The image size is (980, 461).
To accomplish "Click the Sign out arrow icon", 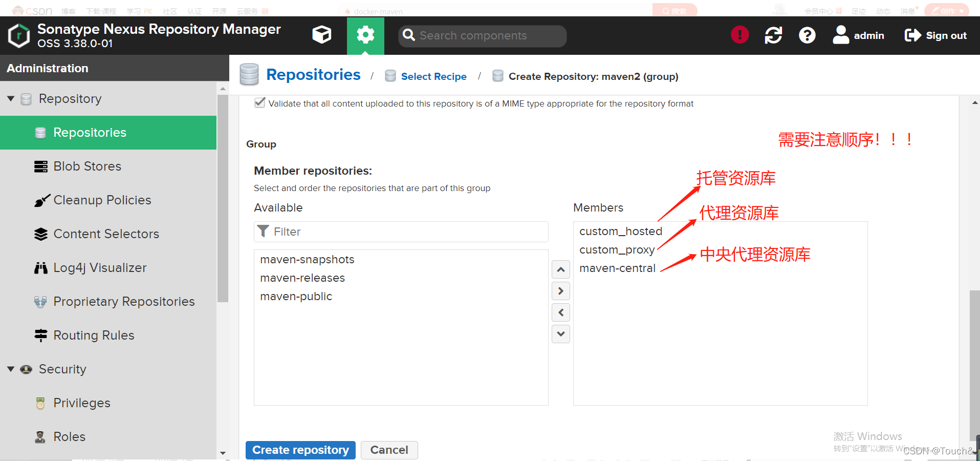I will coord(912,35).
